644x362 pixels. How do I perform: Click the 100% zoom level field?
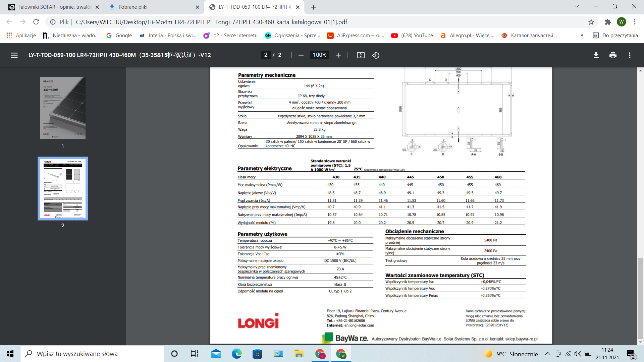point(319,55)
